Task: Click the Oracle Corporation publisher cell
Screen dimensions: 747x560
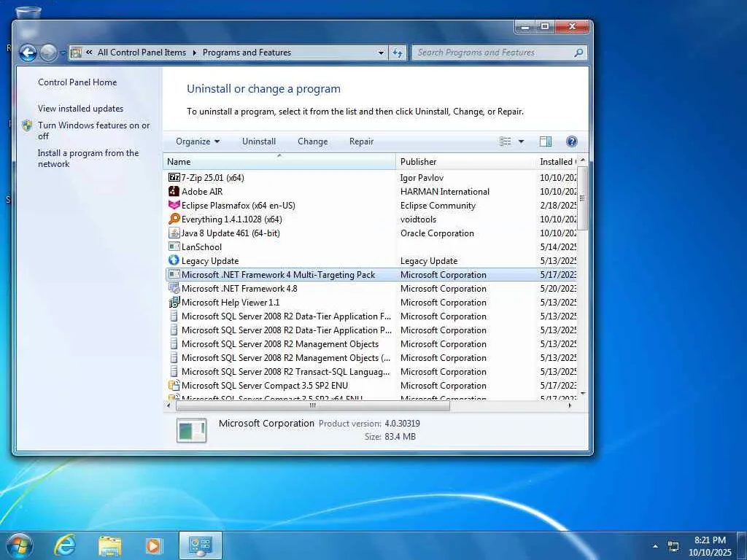Action: [437, 233]
